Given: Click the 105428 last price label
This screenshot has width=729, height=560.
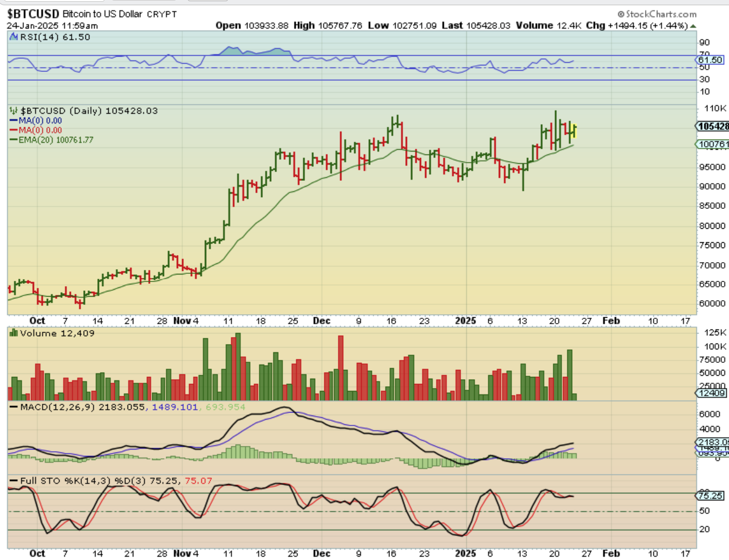Looking at the screenshot, I should (x=713, y=126).
